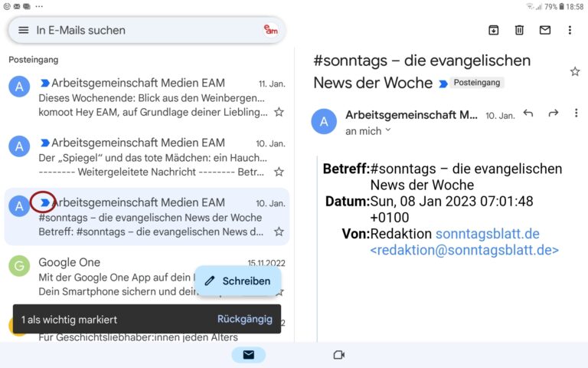Click sender name 'Arbeitsgemeinschaft M...' in message

pos(411,115)
